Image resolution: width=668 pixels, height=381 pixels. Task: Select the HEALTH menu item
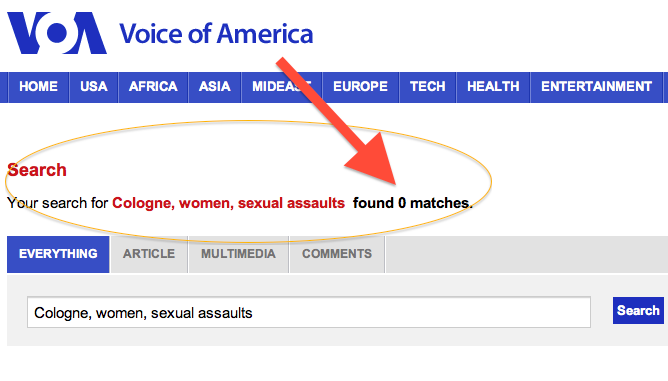tap(493, 87)
